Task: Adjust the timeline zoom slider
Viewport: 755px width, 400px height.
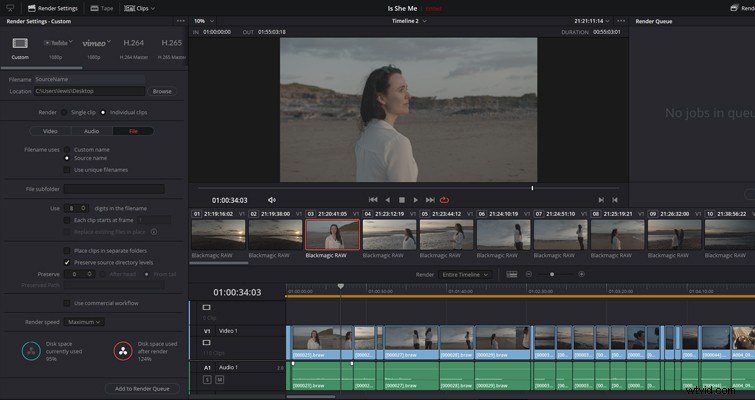Action: coord(552,274)
